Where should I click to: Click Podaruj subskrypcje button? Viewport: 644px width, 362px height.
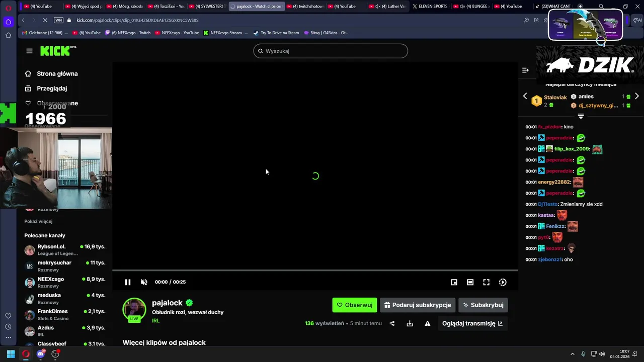coord(418,305)
